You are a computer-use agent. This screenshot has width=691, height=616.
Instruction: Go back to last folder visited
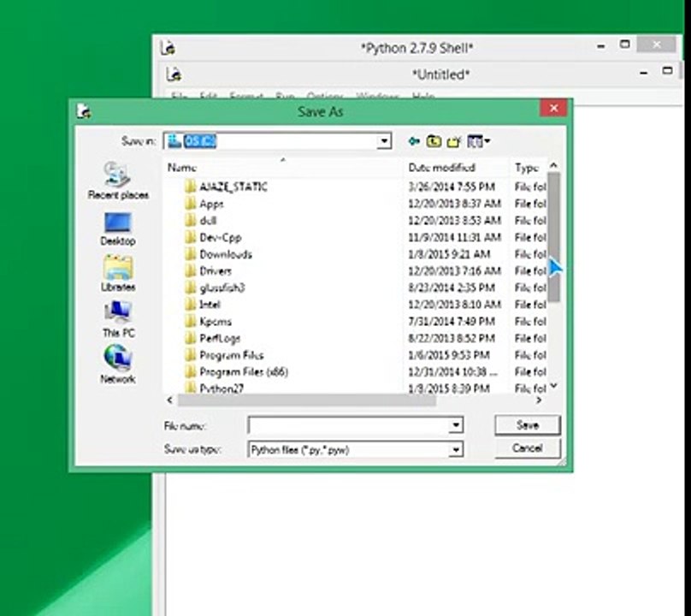[x=414, y=141]
